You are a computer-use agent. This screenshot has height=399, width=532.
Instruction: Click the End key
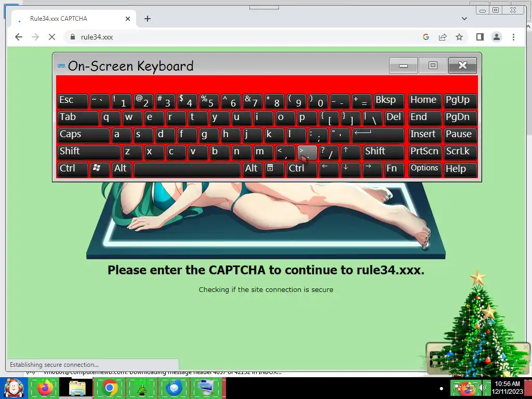tap(424, 118)
